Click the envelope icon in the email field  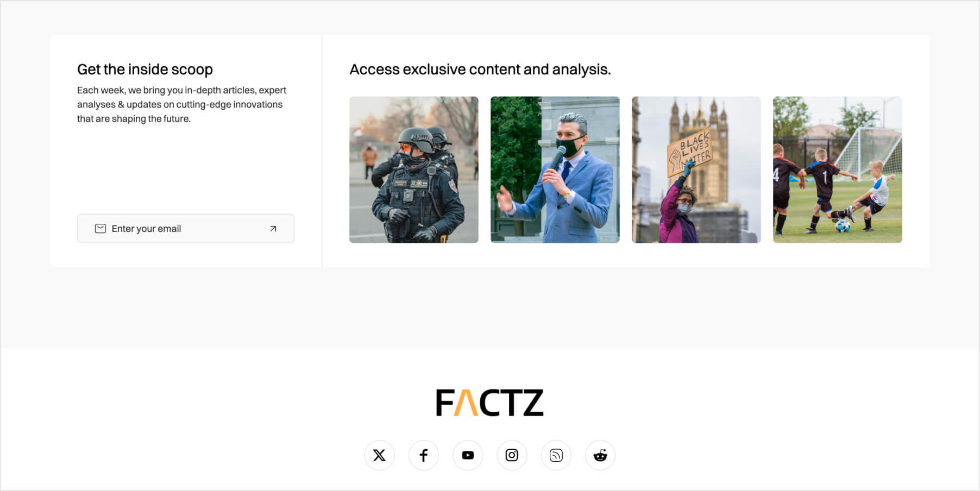[100, 229]
